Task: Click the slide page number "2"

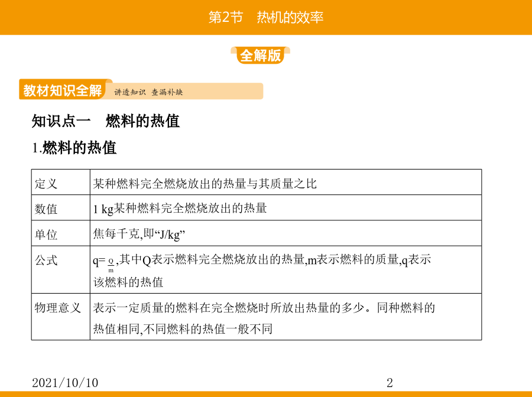Action: [390, 383]
